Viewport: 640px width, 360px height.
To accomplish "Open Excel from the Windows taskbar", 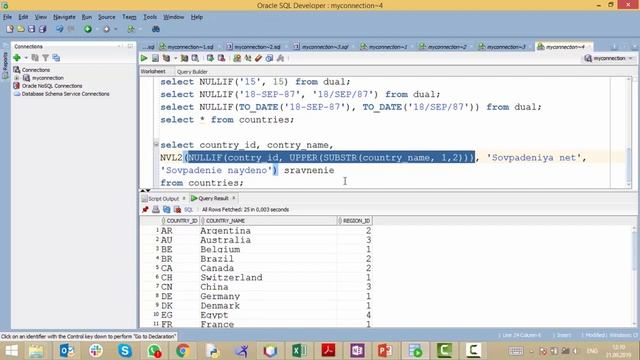I will point(299,350).
